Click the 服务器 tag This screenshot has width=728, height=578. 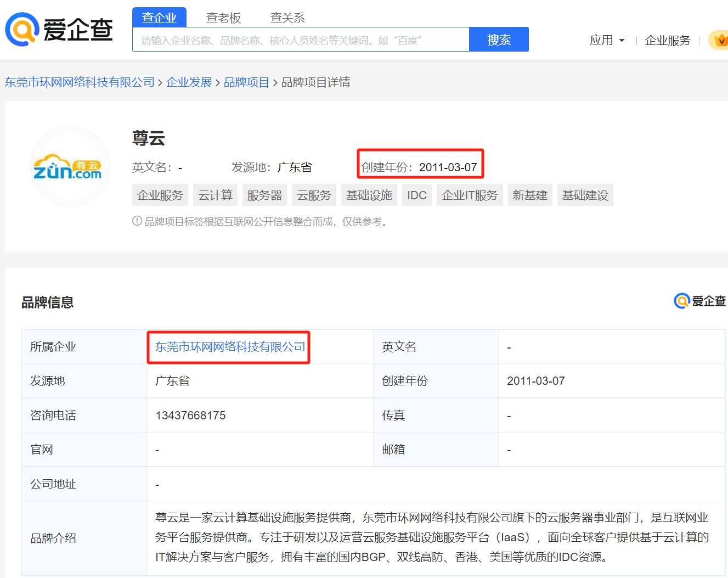[264, 195]
